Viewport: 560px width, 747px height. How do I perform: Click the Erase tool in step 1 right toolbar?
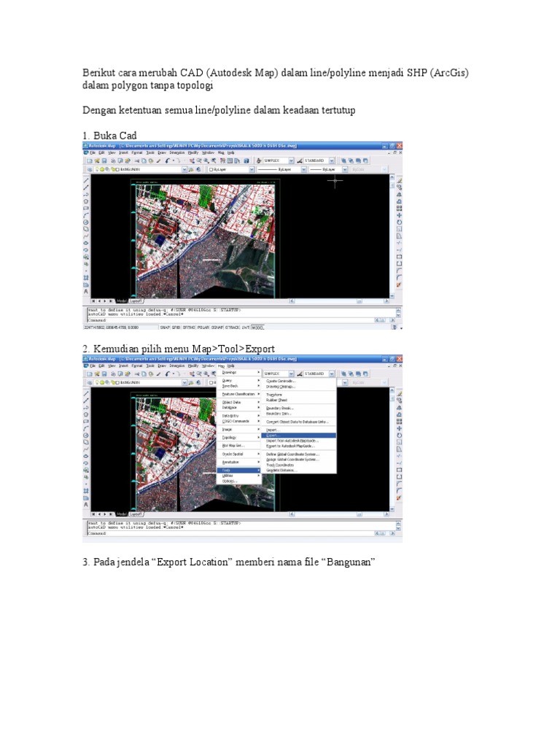pyautogui.click(x=399, y=181)
